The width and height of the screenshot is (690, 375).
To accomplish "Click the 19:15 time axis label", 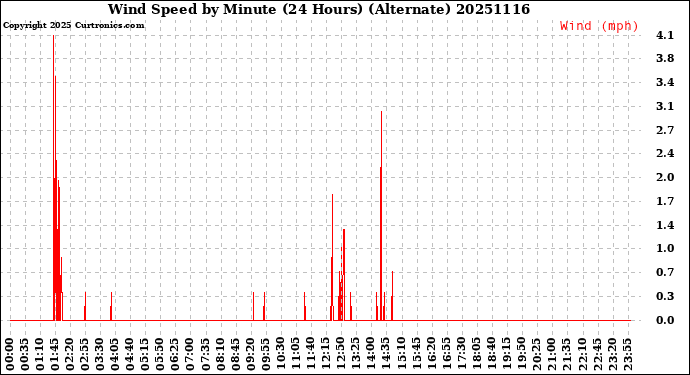I will point(506,355).
